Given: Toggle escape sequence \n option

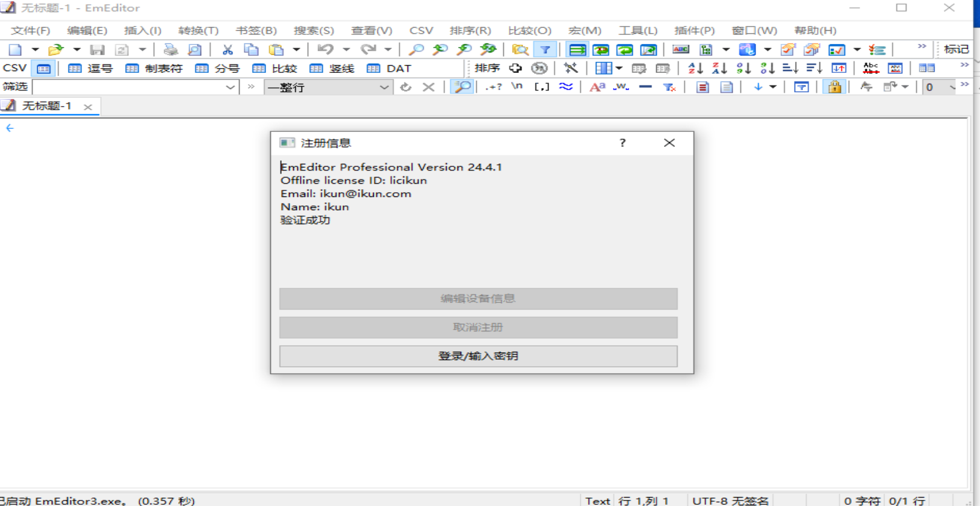Looking at the screenshot, I should point(517,87).
